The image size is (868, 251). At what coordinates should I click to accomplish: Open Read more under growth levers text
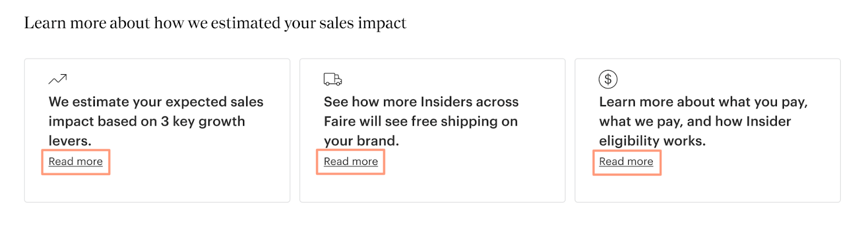(x=75, y=162)
